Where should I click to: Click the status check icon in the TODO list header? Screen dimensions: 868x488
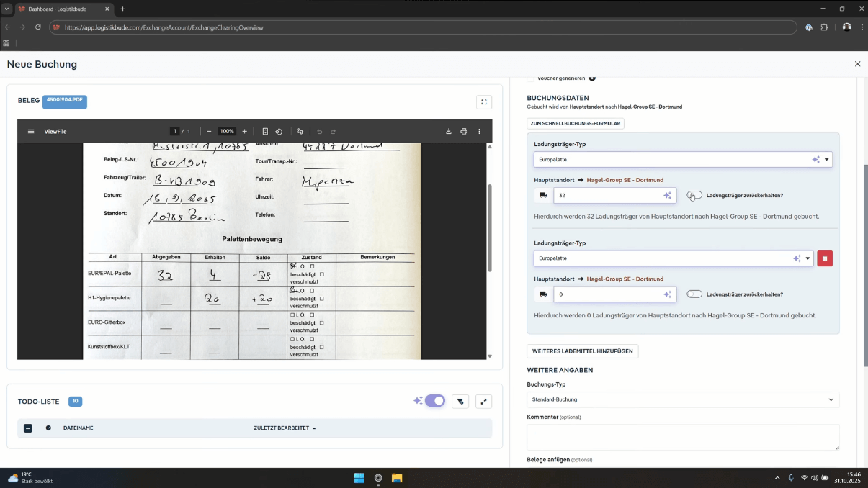[x=48, y=428]
